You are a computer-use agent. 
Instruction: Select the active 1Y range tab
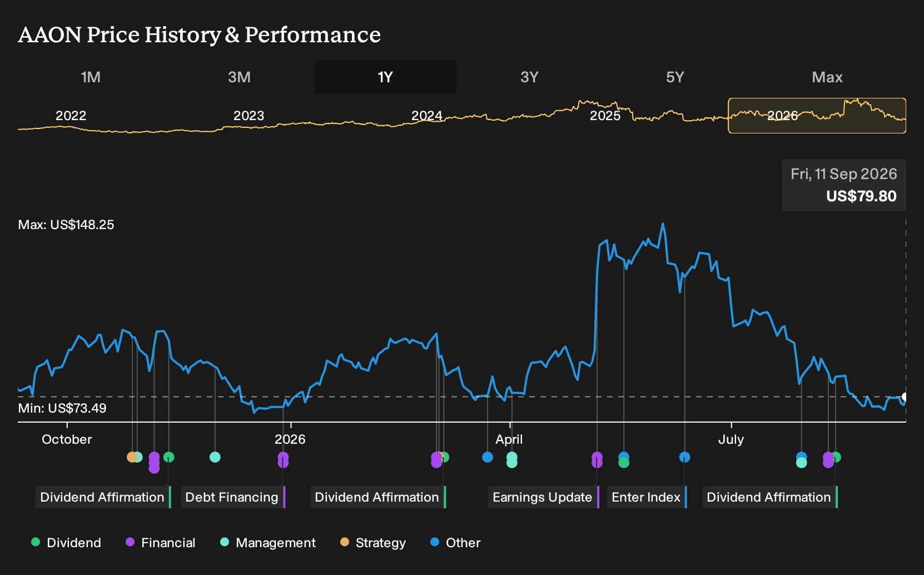tap(386, 77)
